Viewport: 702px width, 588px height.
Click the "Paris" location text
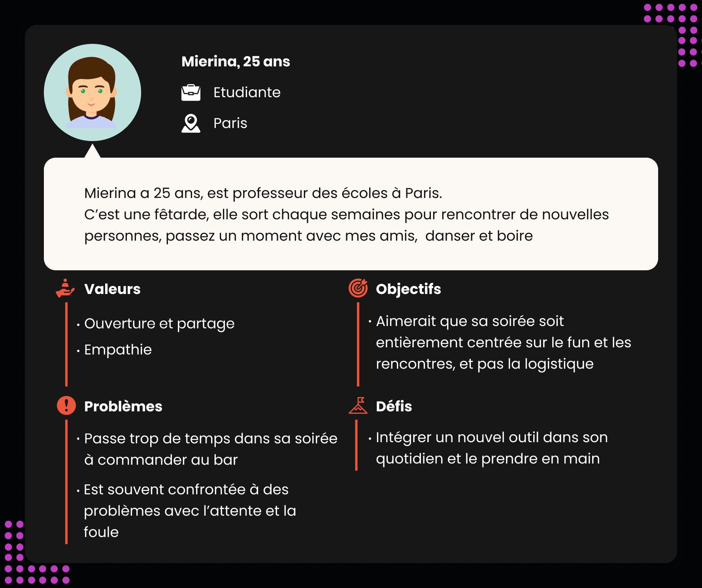coord(230,123)
